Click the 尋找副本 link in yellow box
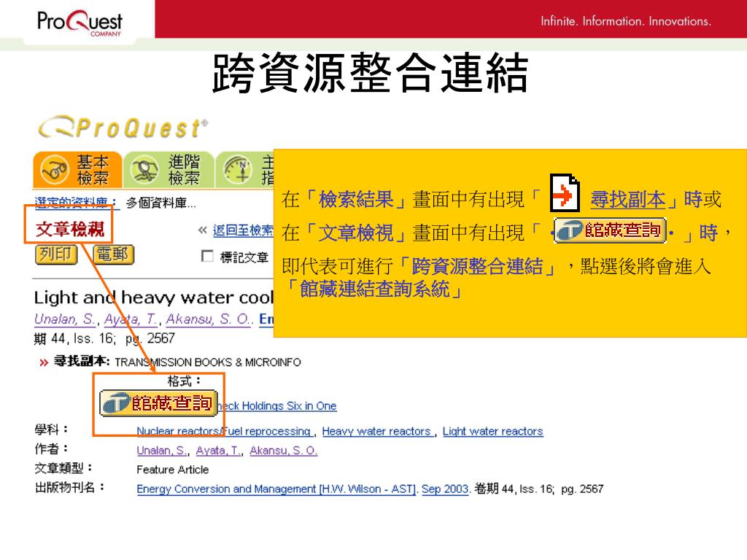 click(628, 200)
